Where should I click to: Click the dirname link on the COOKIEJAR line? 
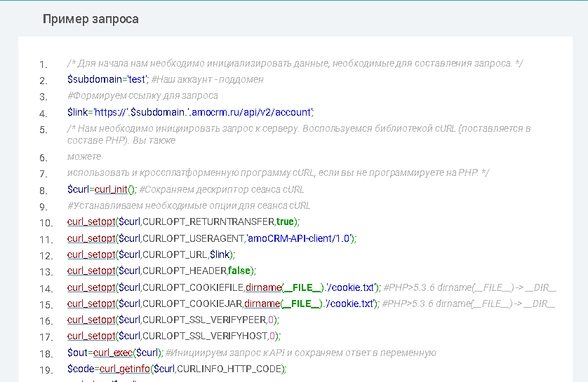[262, 303]
